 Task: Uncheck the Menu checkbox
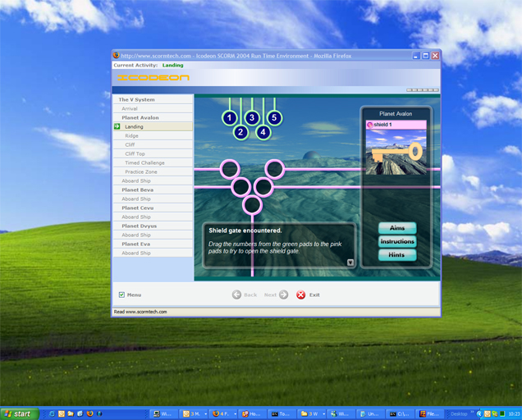tap(121, 294)
